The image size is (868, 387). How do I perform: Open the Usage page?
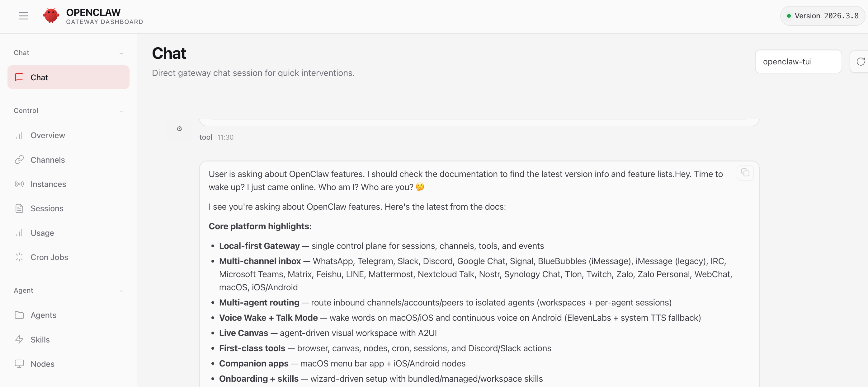[42, 233]
